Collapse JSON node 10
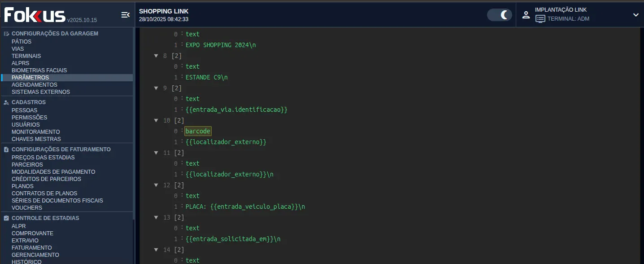 coord(156,120)
